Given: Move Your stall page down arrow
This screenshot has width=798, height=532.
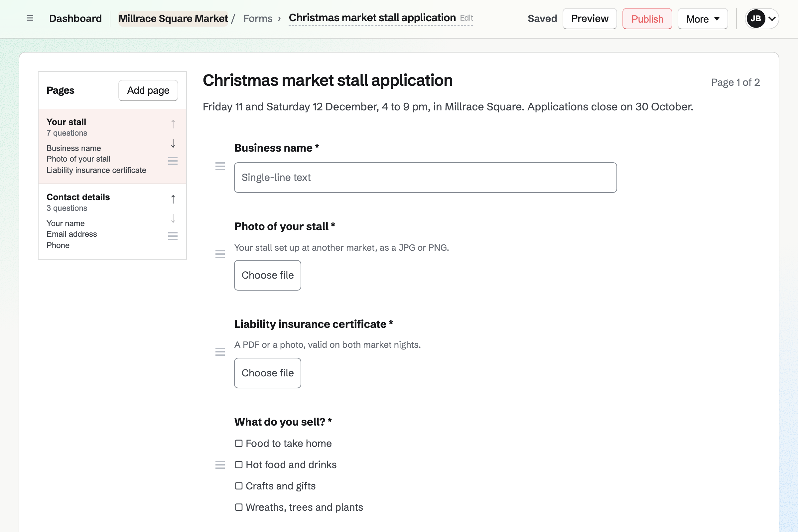Looking at the screenshot, I should [173, 143].
